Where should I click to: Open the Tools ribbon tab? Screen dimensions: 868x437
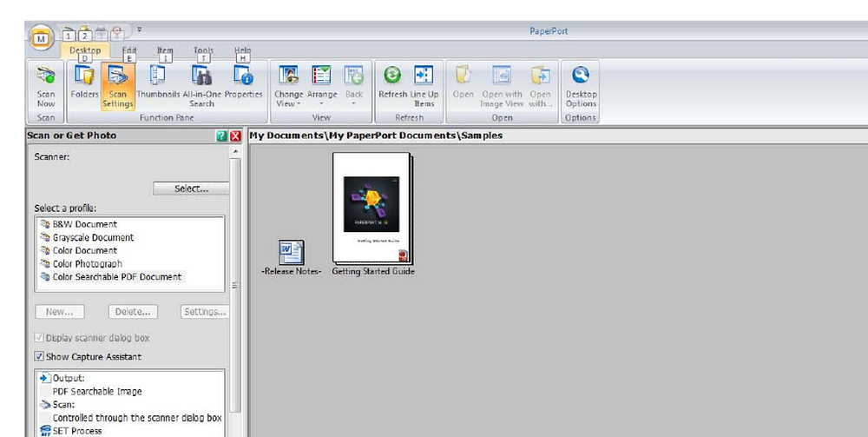[203, 50]
